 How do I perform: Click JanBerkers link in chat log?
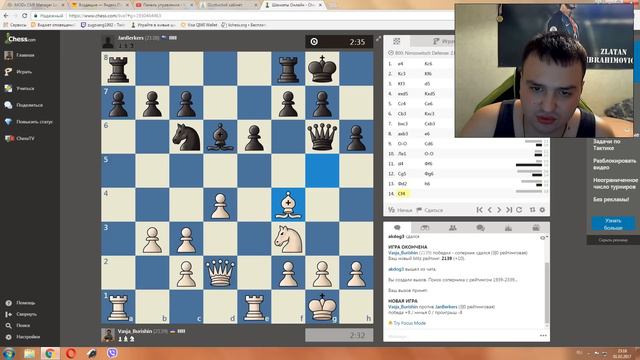(x=446, y=307)
